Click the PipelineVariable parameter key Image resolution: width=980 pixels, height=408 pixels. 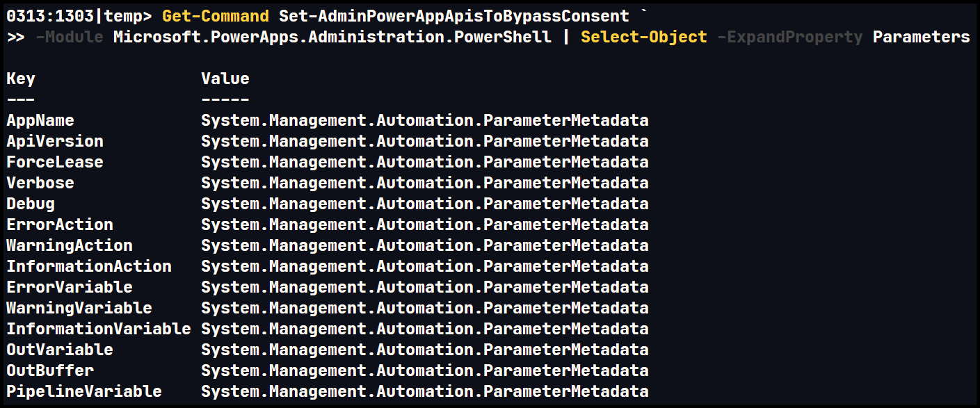(84, 391)
